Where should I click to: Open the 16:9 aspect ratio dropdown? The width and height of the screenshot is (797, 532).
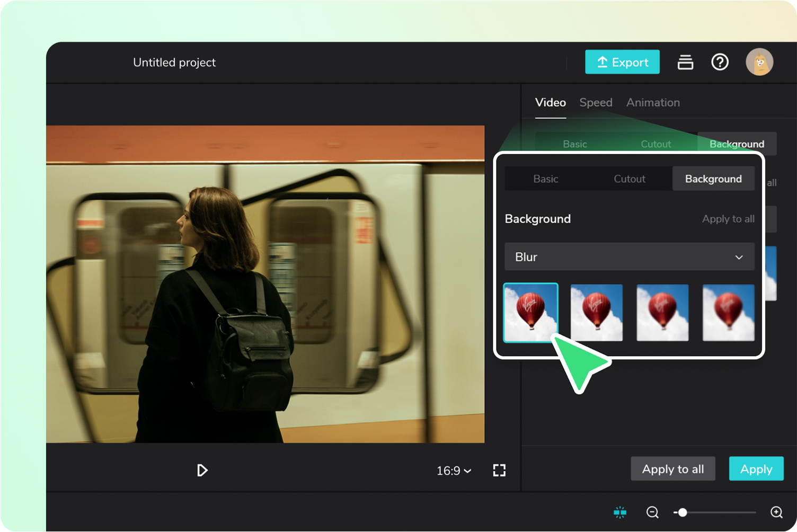454,471
